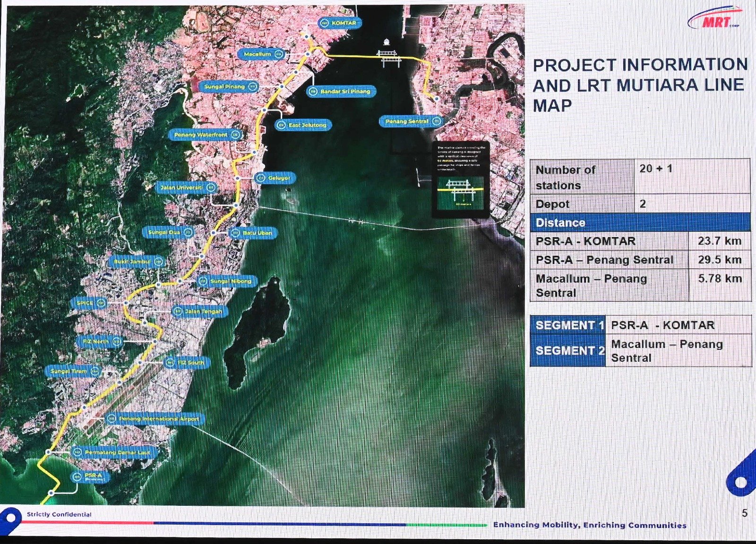Click the Number of stations cell

click(x=582, y=177)
